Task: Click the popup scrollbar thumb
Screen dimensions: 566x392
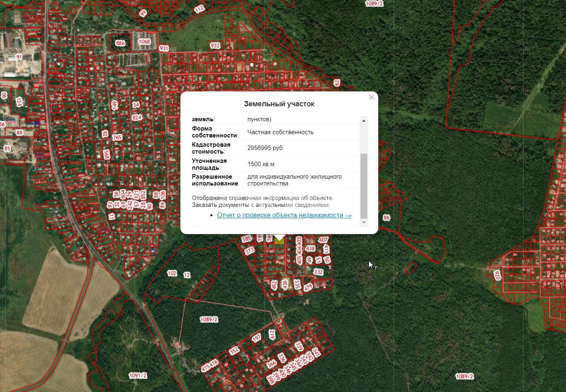Action: click(364, 186)
